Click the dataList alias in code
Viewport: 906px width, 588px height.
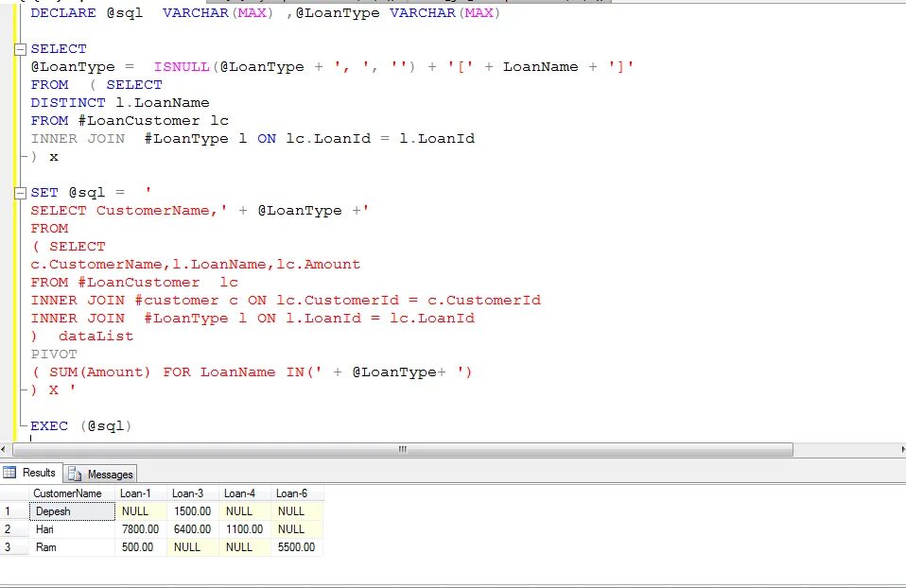click(96, 337)
